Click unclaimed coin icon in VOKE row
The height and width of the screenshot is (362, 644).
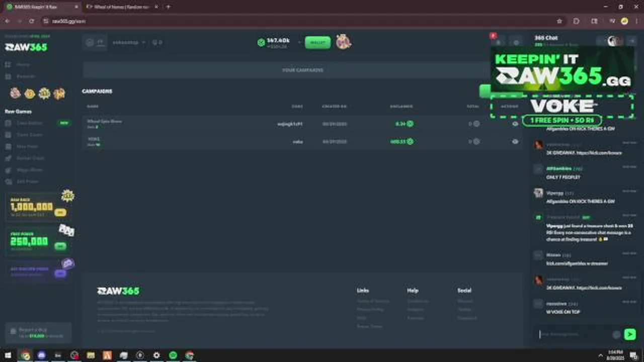click(x=410, y=142)
